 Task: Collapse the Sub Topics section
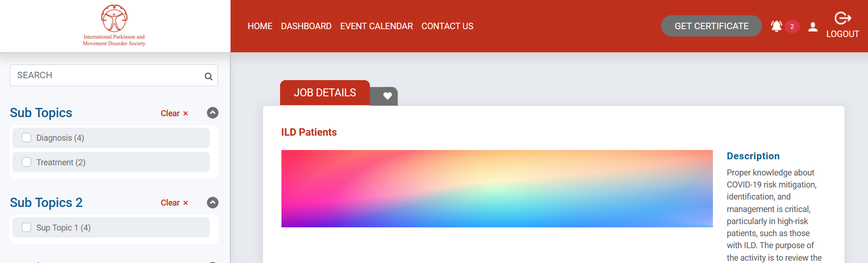[212, 113]
